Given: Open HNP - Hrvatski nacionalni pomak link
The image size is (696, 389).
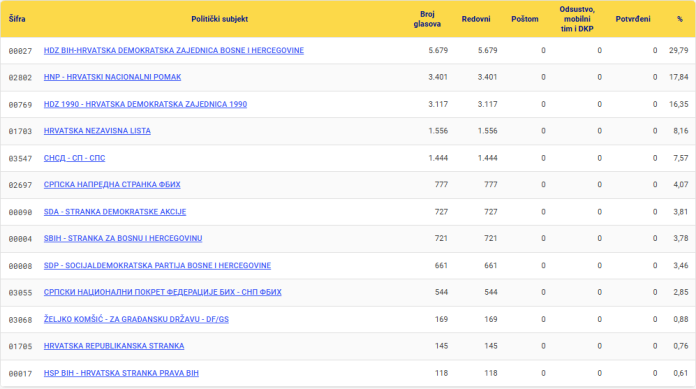Looking at the screenshot, I should pyautogui.click(x=112, y=77).
